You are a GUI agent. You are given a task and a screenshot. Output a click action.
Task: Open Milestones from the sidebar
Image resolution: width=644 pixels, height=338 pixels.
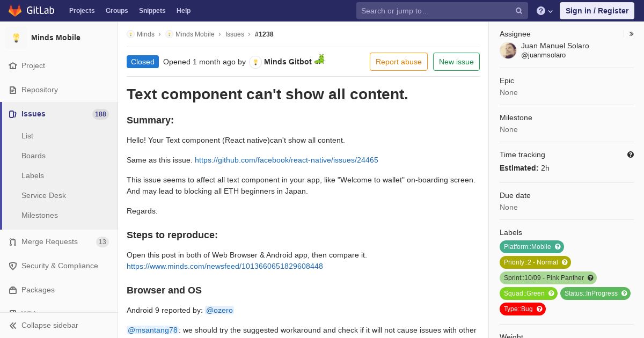click(x=40, y=216)
